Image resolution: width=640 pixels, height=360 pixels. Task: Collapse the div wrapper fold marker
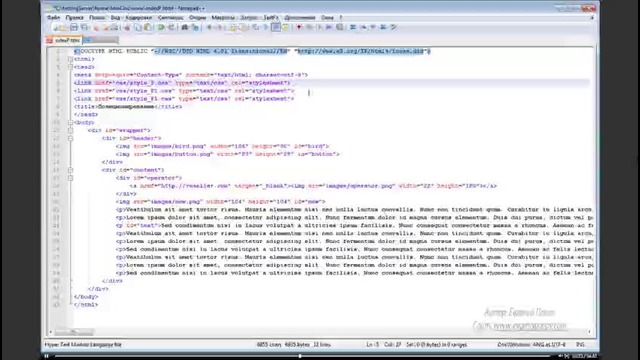pyautogui.click(x=70, y=131)
